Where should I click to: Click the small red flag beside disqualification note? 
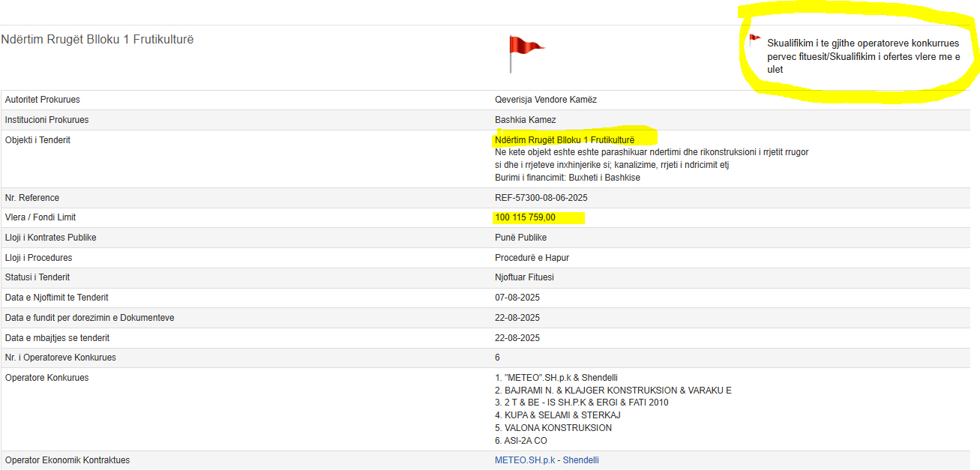click(754, 40)
